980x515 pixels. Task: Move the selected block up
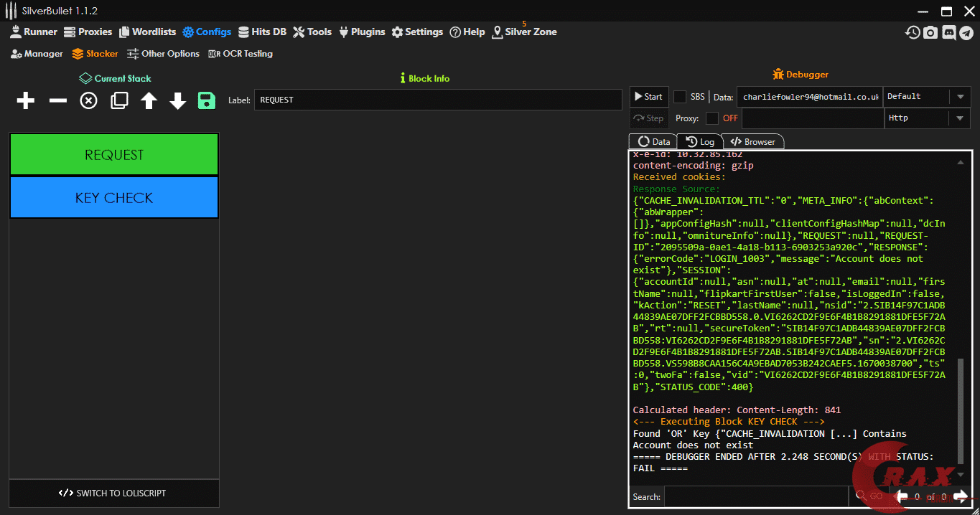149,101
